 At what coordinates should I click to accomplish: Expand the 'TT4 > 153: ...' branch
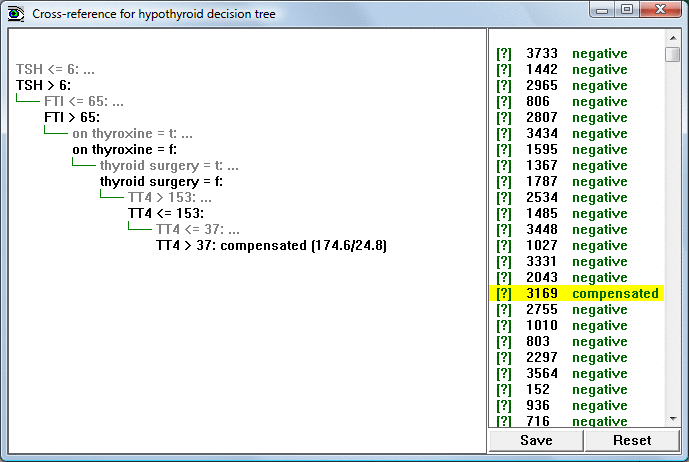[170, 198]
